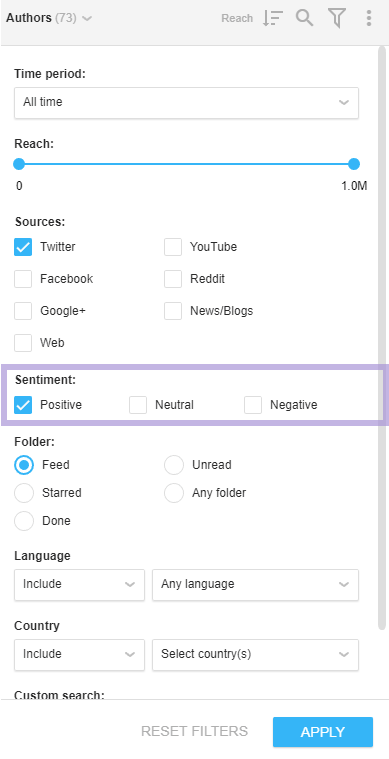Screen dimensions: 389x759
Task: Open the Select country(s) dropdown
Action: pos(255,654)
